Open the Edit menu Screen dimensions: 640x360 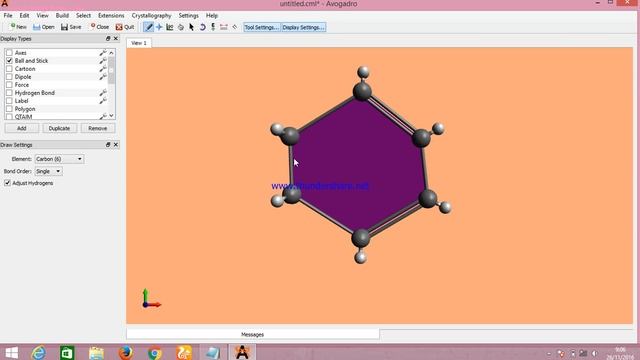24,16
